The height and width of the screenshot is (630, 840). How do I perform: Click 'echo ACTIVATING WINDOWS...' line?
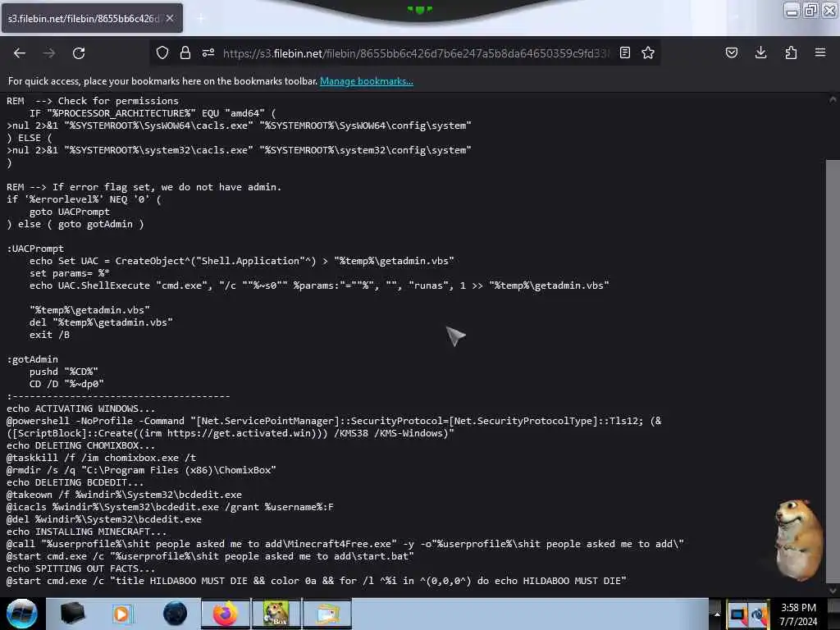click(81, 409)
